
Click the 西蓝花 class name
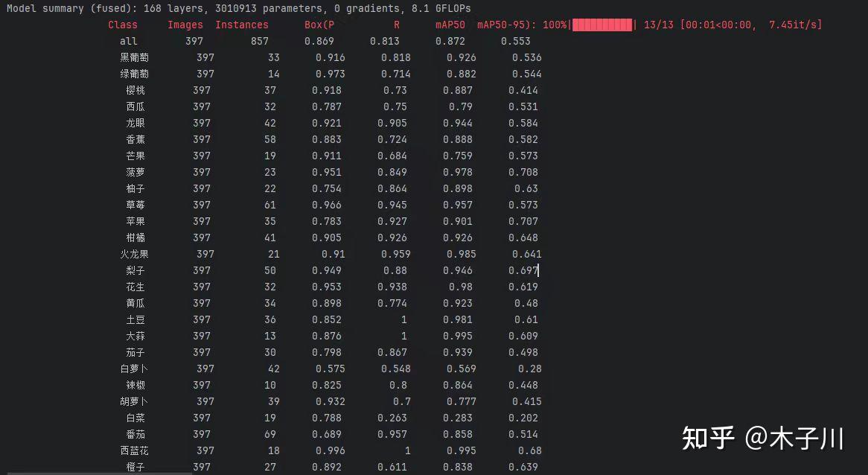click(x=135, y=450)
